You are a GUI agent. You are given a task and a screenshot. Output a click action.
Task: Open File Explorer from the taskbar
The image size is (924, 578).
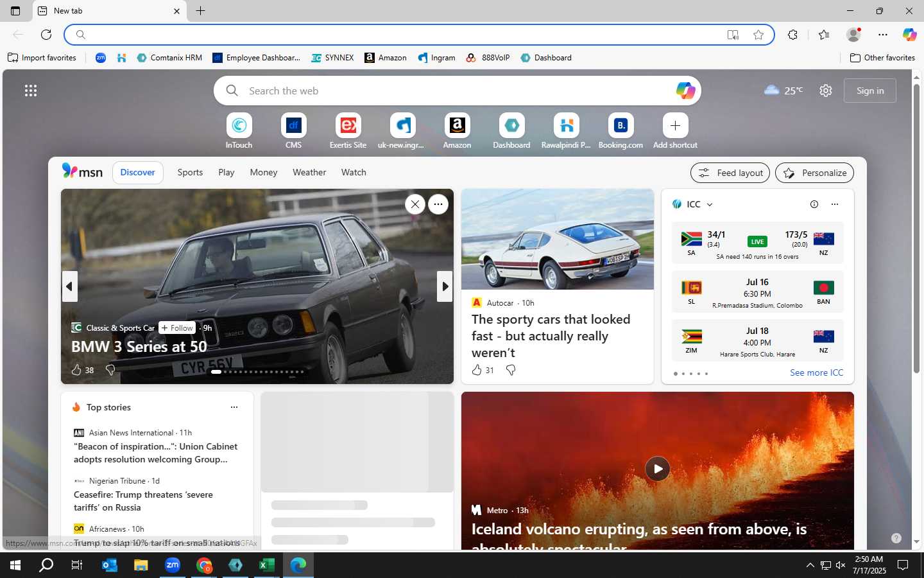tap(141, 565)
